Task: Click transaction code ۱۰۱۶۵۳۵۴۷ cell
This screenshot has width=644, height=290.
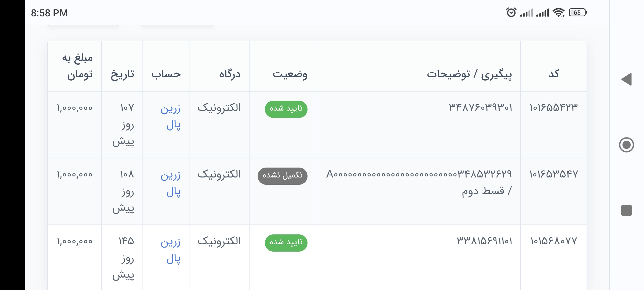Action: [x=554, y=174]
